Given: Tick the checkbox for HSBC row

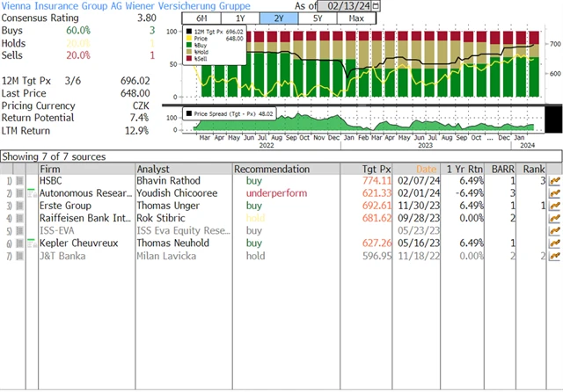Looking at the screenshot, I should click(20, 180).
